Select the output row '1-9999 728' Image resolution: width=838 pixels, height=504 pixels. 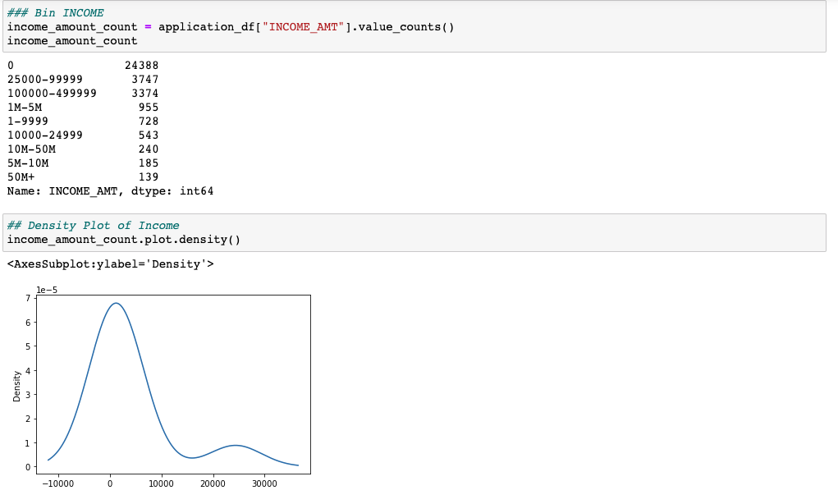(x=83, y=121)
